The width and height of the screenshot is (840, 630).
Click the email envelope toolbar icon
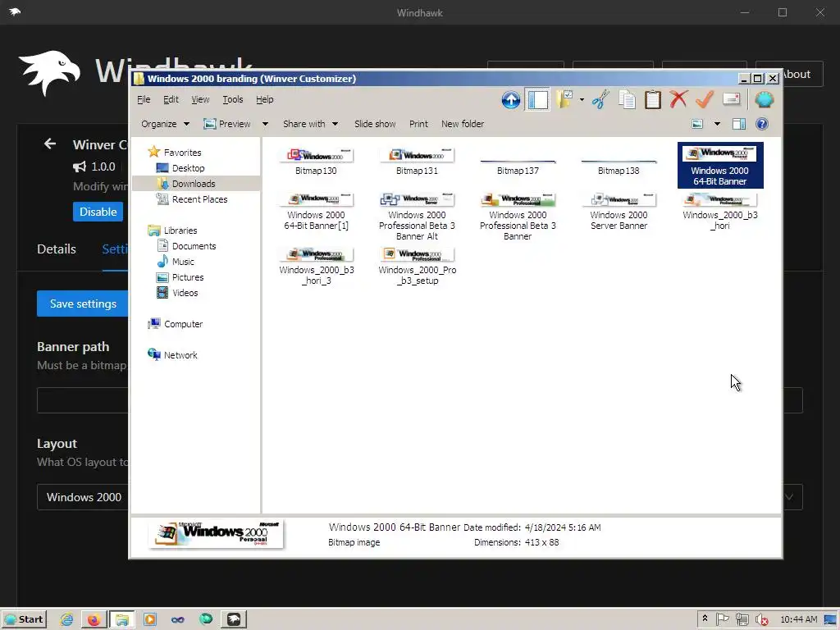point(731,99)
